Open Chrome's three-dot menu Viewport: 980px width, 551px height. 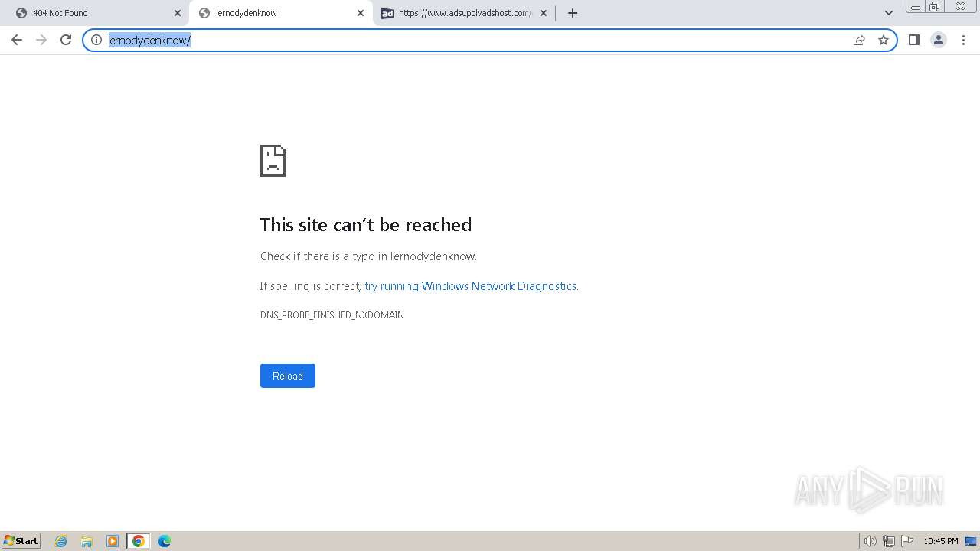coord(963,40)
